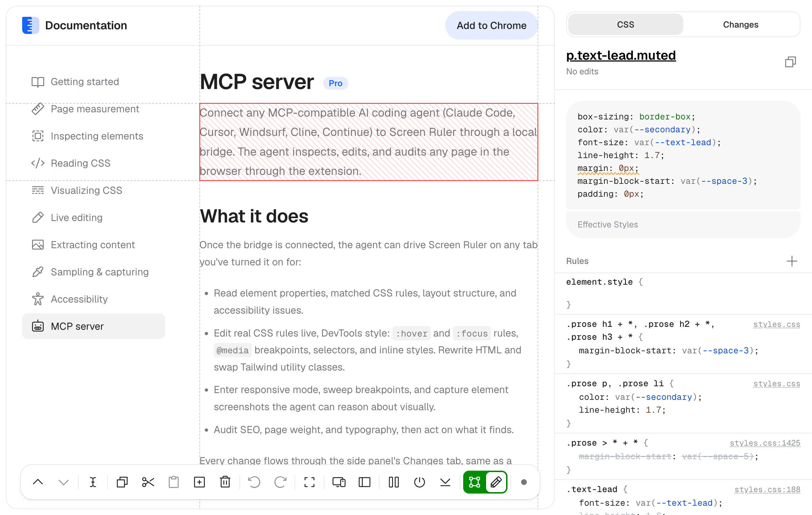Copy CSS with the panel copy icon
812x515 pixels.
[791, 62]
